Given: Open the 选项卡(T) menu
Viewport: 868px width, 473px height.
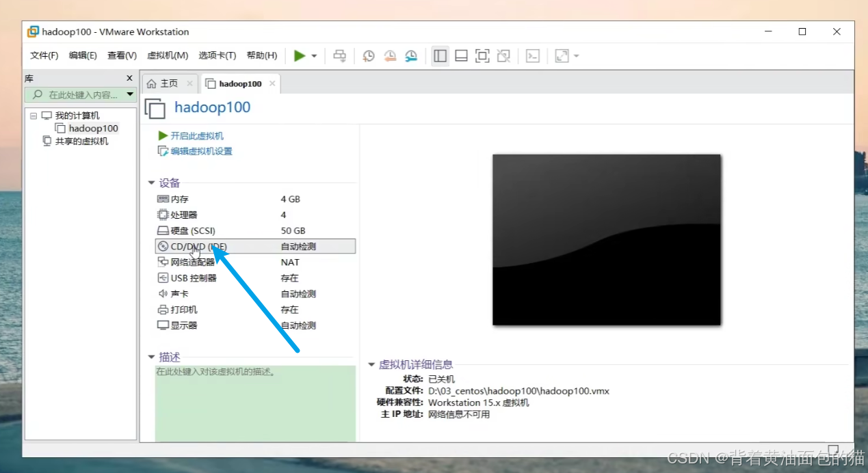Looking at the screenshot, I should click(x=218, y=55).
